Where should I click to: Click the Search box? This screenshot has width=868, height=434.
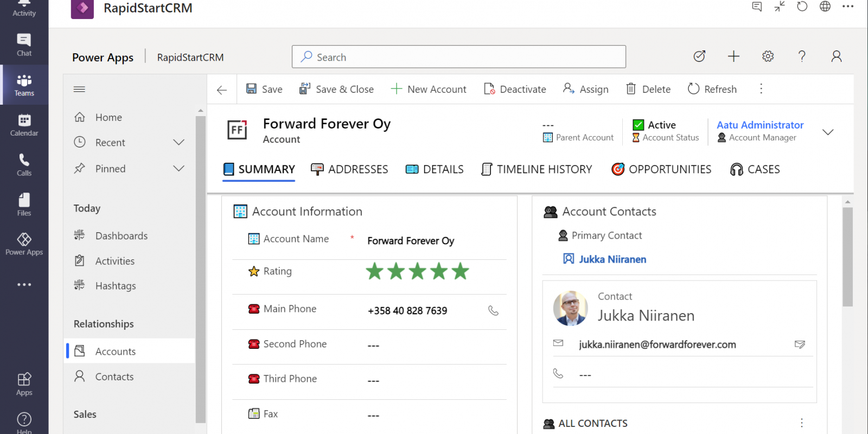click(x=459, y=56)
